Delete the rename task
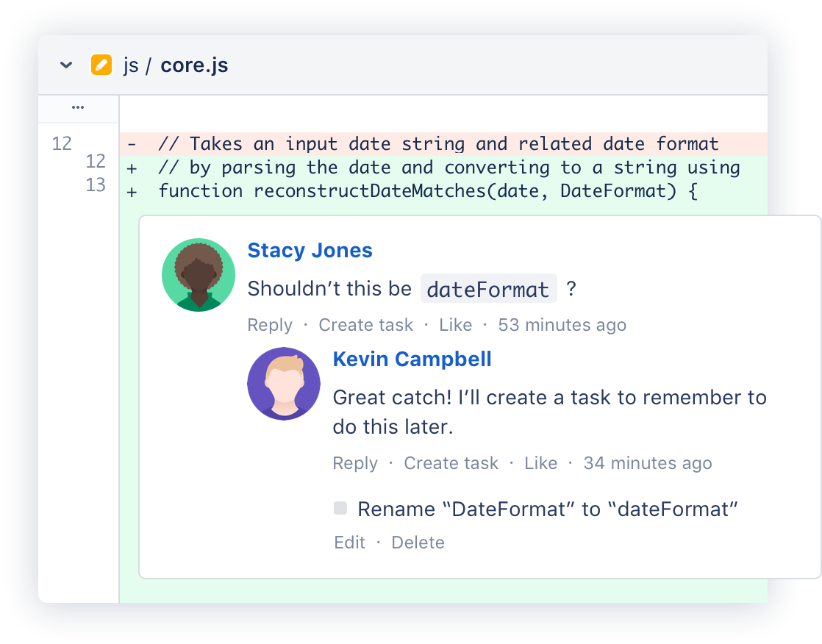The height and width of the screenshot is (644, 822). tap(418, 542)
